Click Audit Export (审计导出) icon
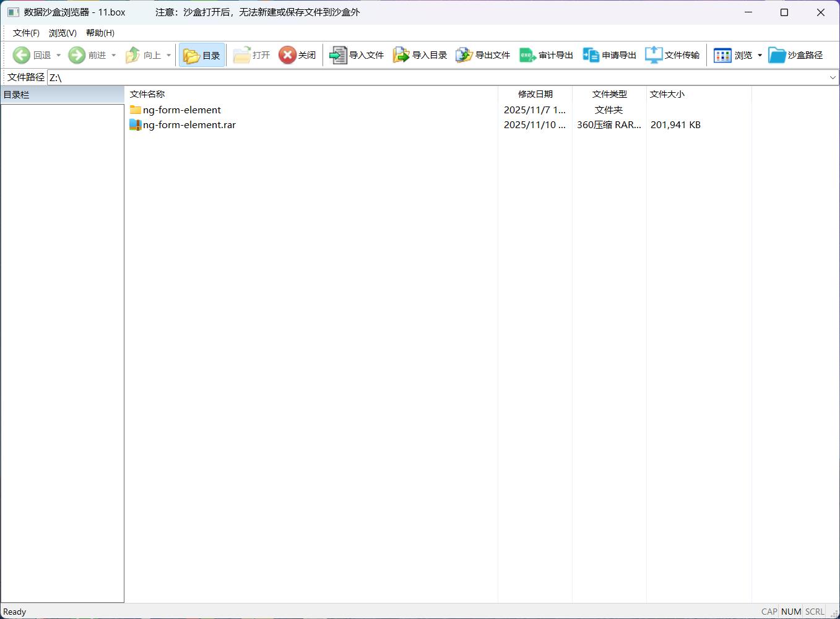The image size is (840, 619). [x=527, y=55]
